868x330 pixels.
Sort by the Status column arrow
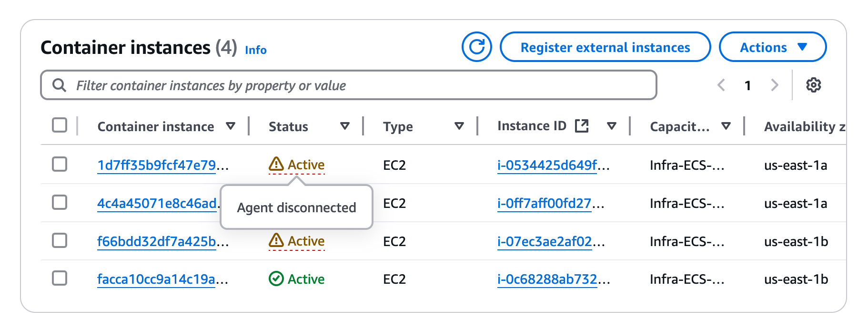345,126
